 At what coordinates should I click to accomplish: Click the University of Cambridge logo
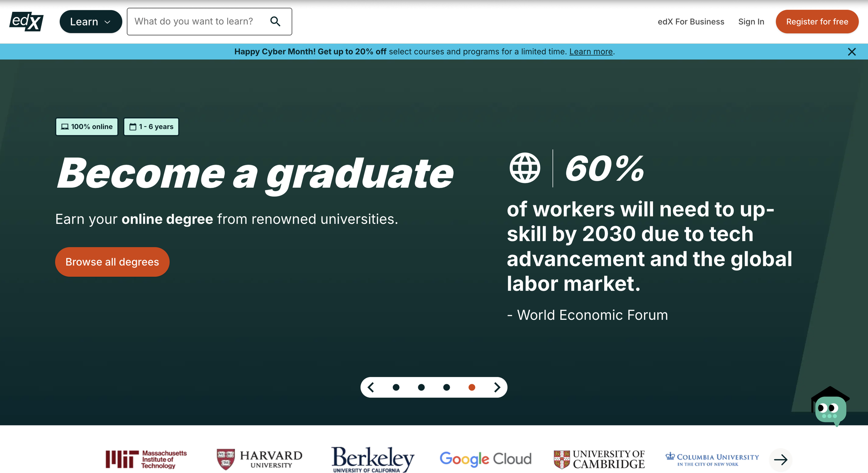[x=599, y=459]
